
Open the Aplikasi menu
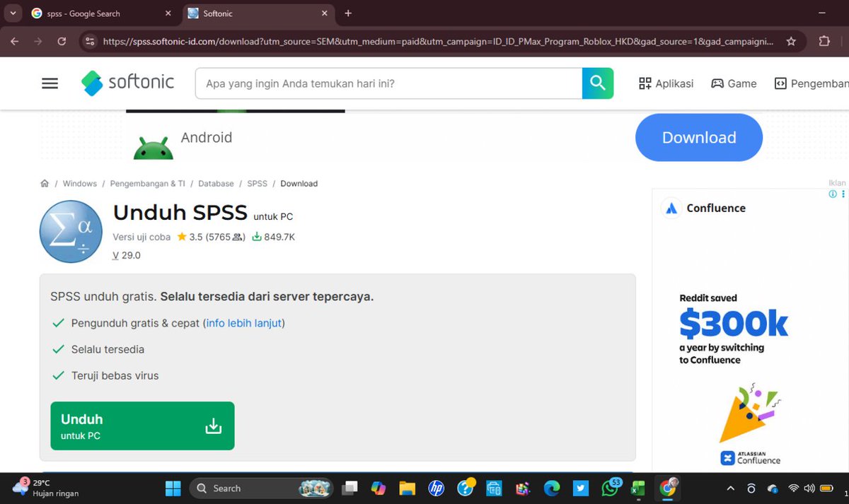pyautogui.click(x=666, y=83)
